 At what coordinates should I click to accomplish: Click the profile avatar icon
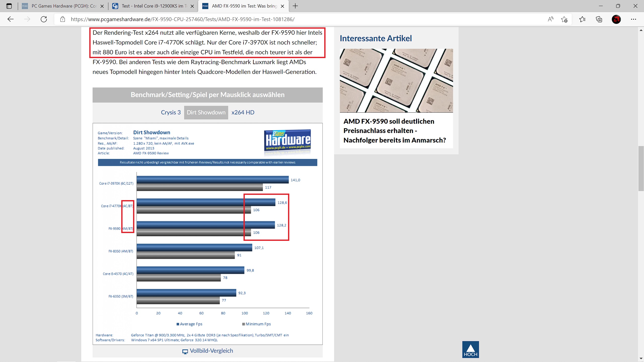click(616, 19)
